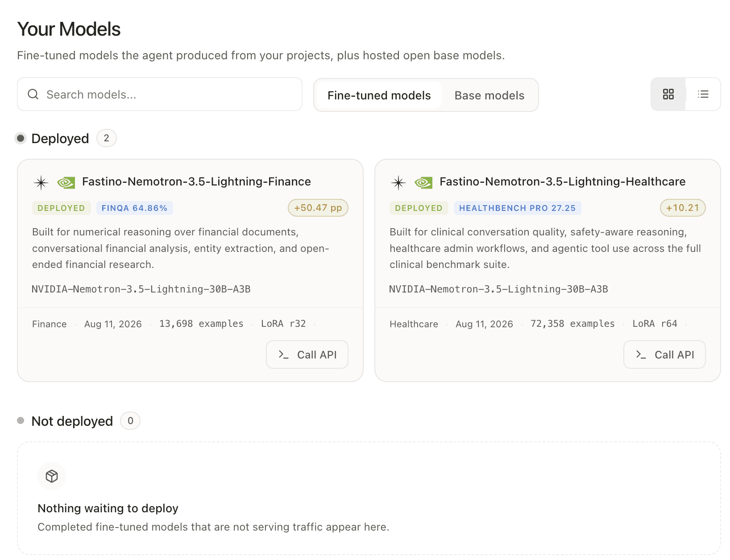Click the Deployed section heading
Viewport: 730px width, 560px height.
[60, 139]
